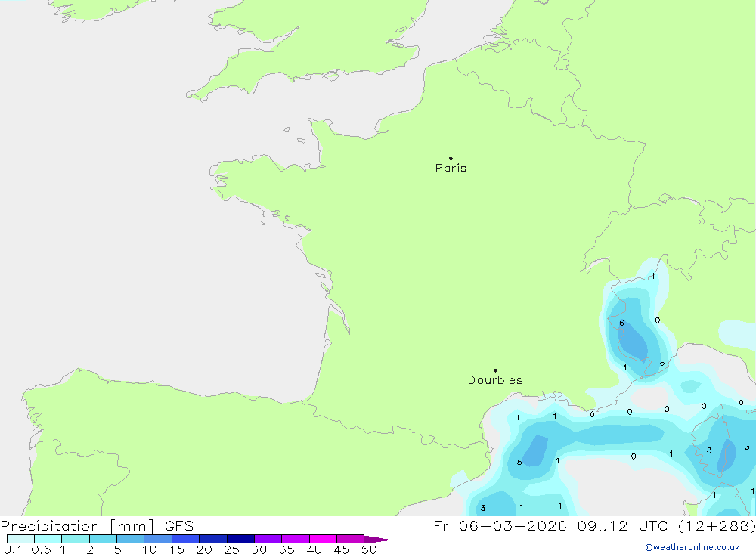Click the '(12+288)' forecast offset text

(x=717, y=525)
